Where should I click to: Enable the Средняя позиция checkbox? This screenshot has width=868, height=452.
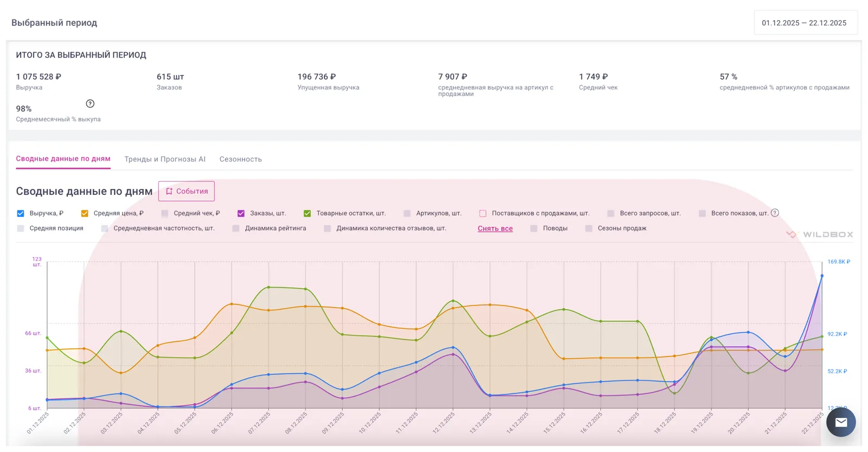click(21, 228)
